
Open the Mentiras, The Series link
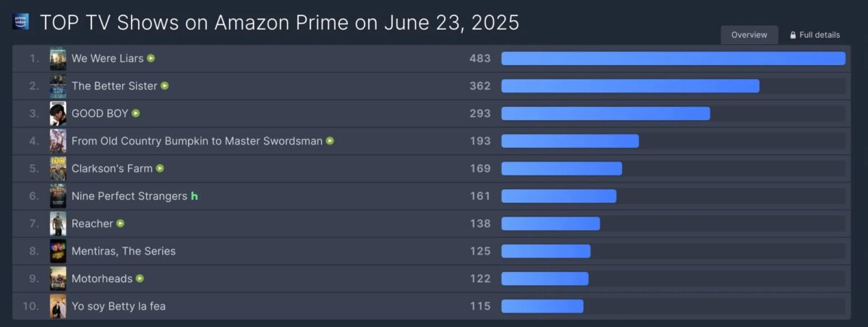123,251
